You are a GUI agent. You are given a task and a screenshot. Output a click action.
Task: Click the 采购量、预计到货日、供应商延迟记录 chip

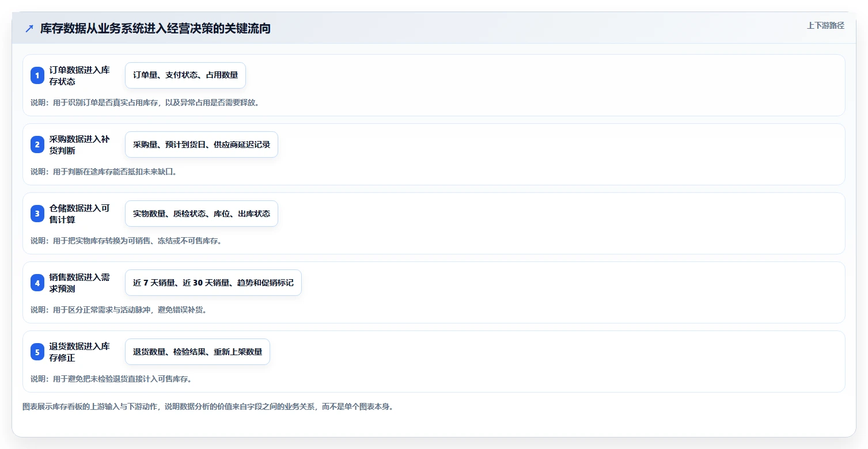click(202, 144)
